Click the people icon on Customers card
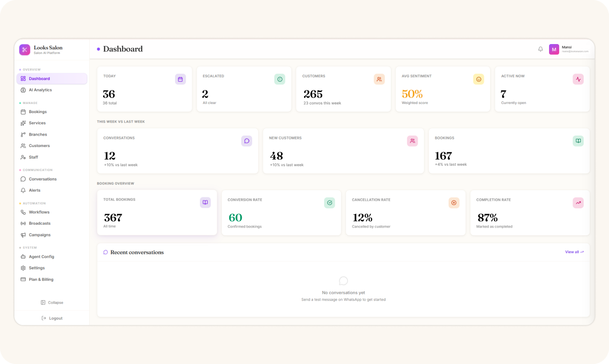609x364 pixels. [x=379, y=80]
